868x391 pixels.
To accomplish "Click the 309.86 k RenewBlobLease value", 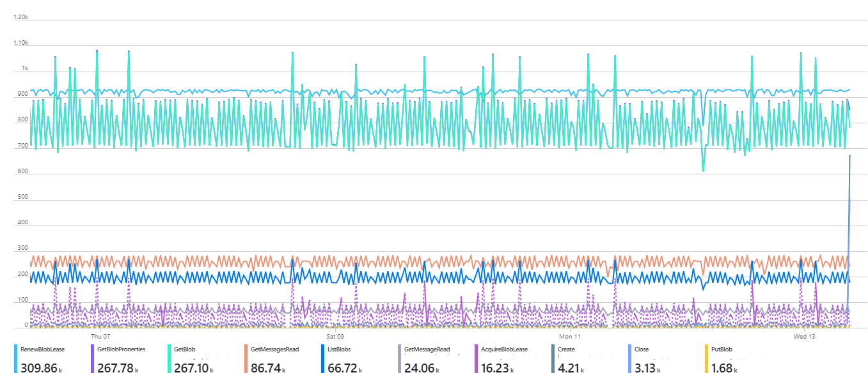I will 41,368.
